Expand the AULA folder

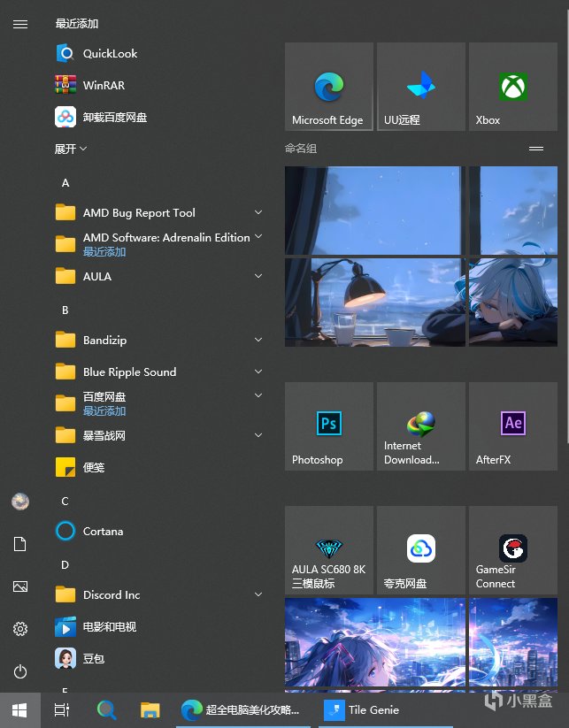[x=158, y=276]
